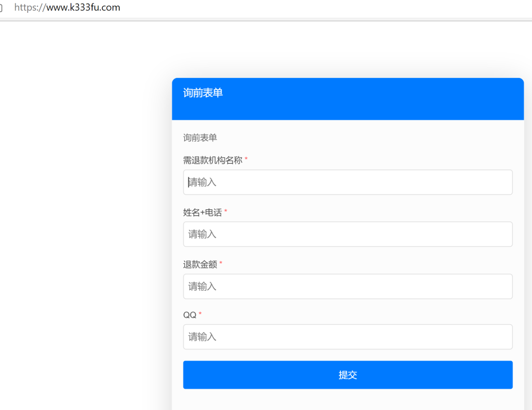Click the 需退款机构名称 input field
532x410 pixels.
pos(347,182)
